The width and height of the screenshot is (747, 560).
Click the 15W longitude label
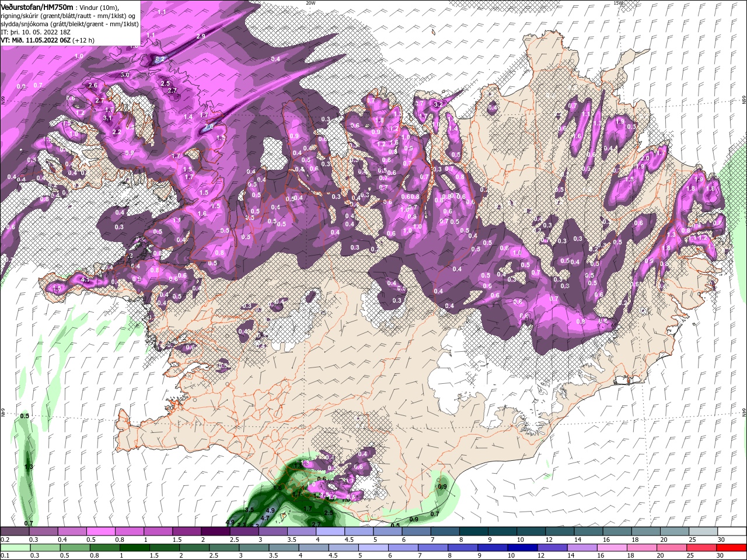(617, 3)
